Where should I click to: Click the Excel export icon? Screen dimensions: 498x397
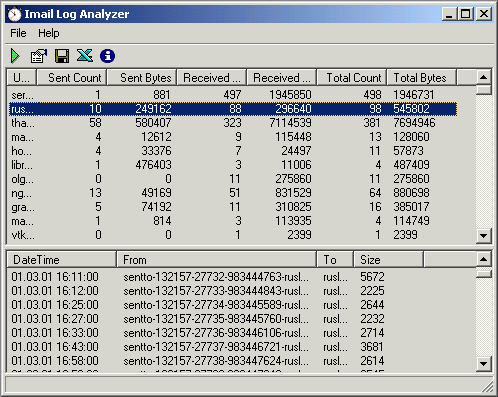coord(85,56)
